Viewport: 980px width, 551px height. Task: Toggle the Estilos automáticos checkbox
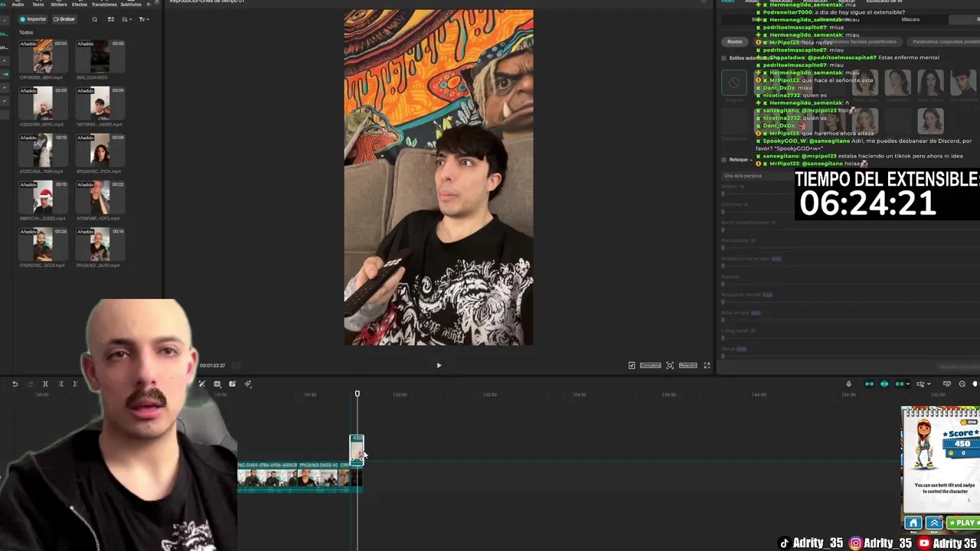click(724, 58)
